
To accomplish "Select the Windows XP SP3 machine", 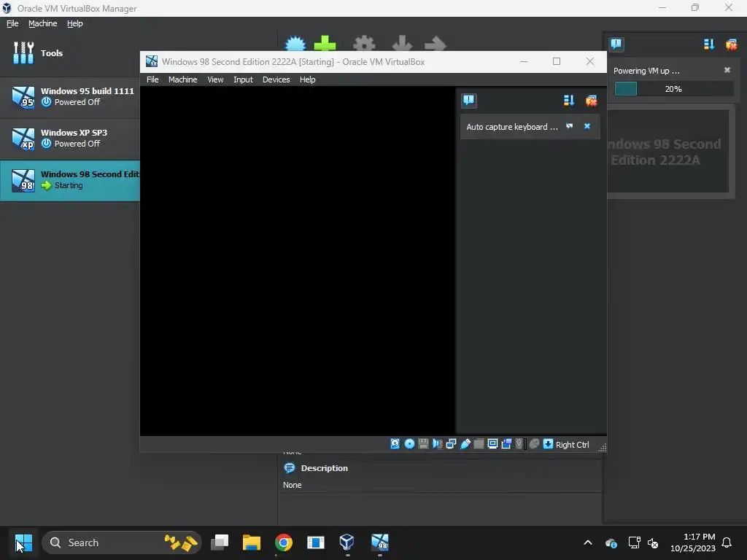I will 70,138.
